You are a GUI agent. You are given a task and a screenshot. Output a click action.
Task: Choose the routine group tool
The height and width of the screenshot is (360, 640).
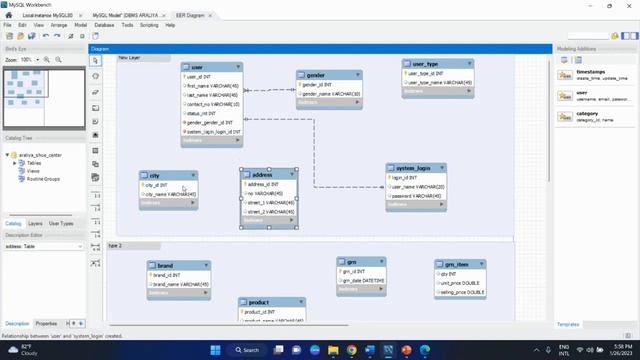pos(96,178)
